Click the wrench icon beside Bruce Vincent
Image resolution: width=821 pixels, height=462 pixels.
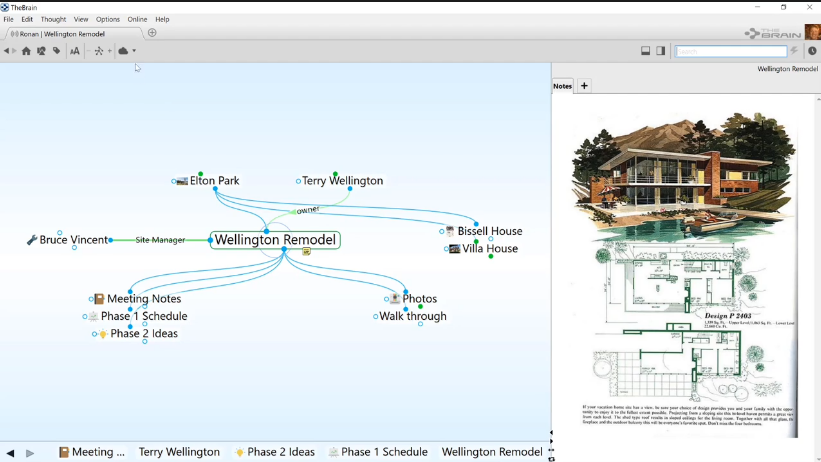pos(32,240)
